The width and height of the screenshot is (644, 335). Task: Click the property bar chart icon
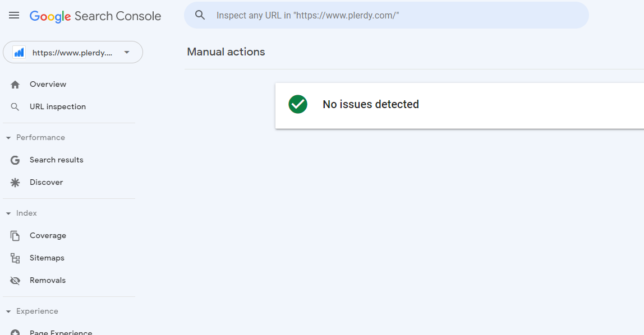tap(18, 52)
